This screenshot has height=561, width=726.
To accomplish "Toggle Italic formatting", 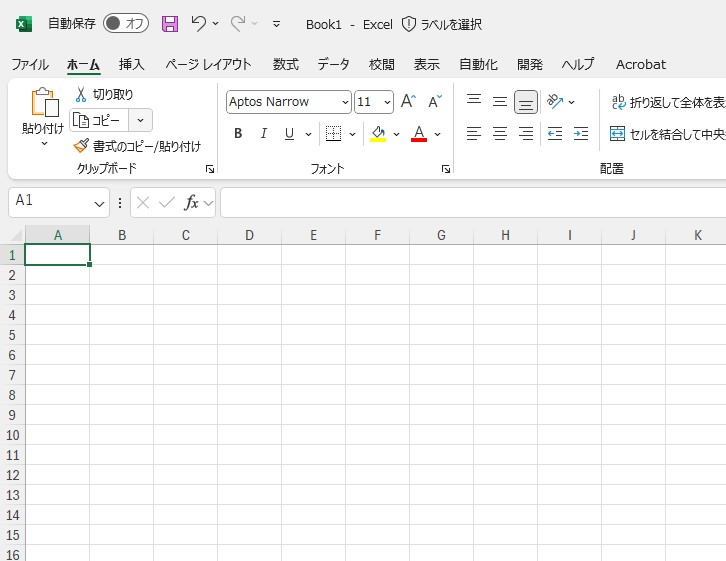I will click(x=263, y=134).
